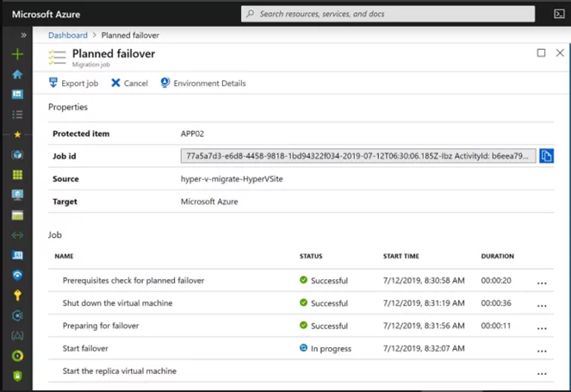The width and height of the screenshot is (571, 392).
Task: Click start time 7/12/2019, 8:30:58 AM
Action: pos(424,281)
